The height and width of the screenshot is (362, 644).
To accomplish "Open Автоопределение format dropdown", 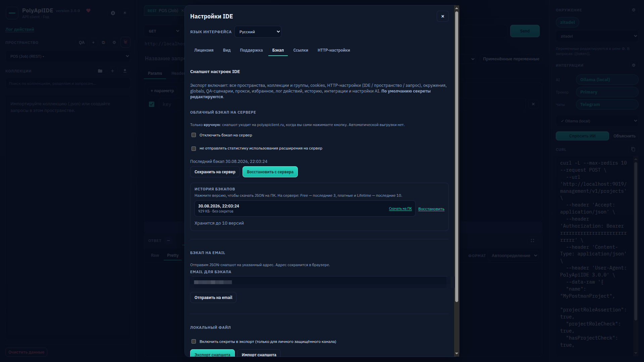I will (x=513, y=256).
